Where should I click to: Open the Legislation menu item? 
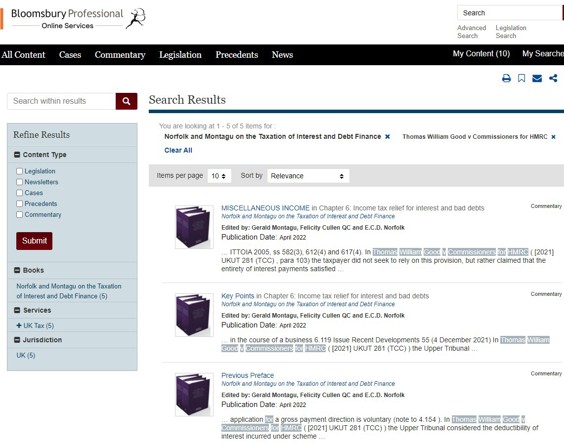[x=180, y=55]
